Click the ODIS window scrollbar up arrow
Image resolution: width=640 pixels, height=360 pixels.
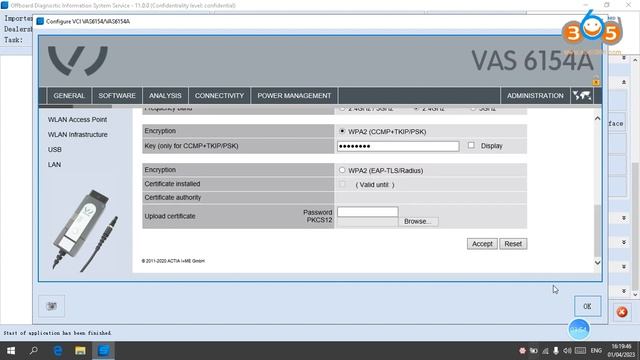tap(635, 60)
